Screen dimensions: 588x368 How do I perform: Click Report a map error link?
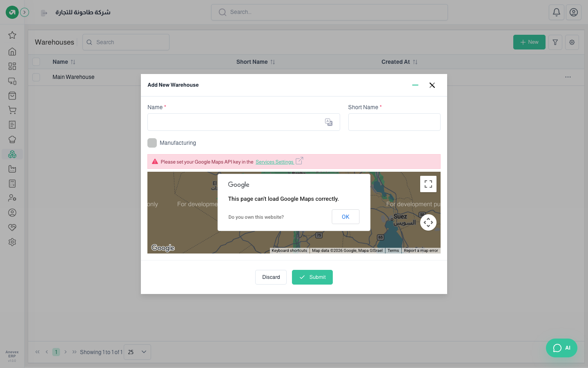421,251
